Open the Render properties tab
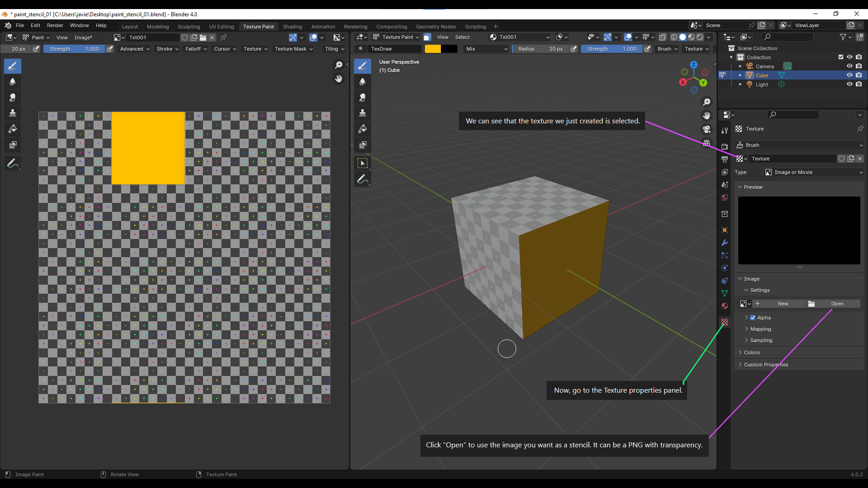Image resolution: width=868 pixels, height=488 pixels. coord(725,147)
